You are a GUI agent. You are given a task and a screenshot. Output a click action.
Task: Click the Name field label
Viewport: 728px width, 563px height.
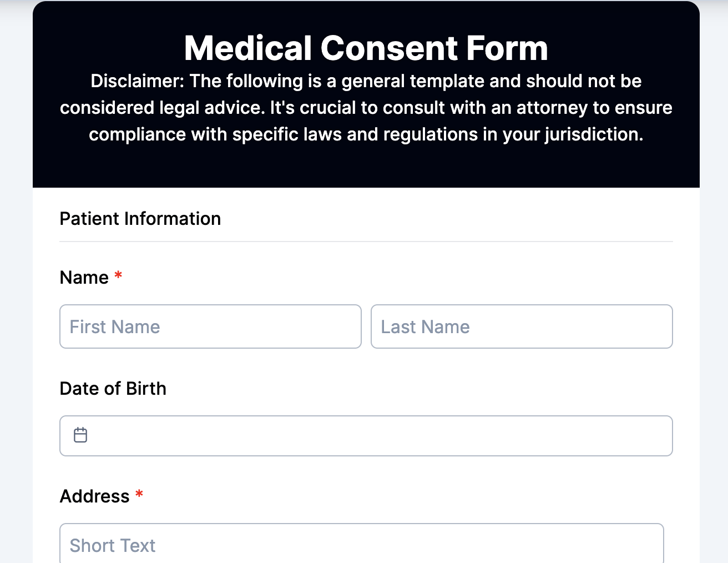[83, 277]
